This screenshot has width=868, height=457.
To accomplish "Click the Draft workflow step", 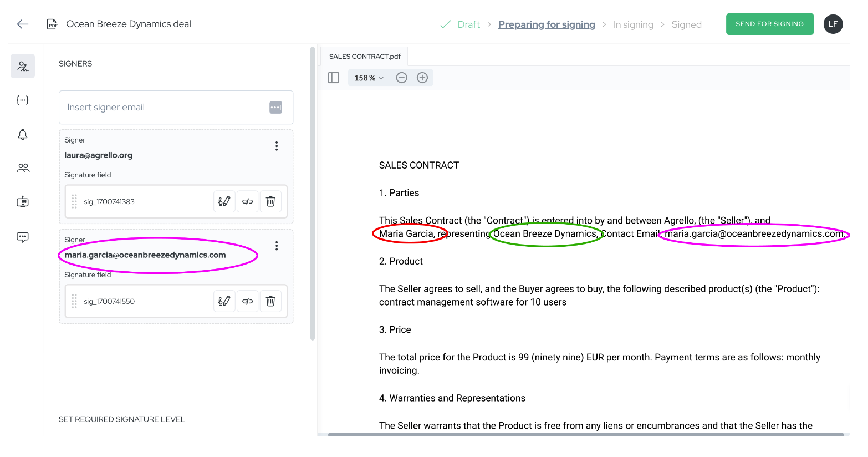I will tap(468, 24).
